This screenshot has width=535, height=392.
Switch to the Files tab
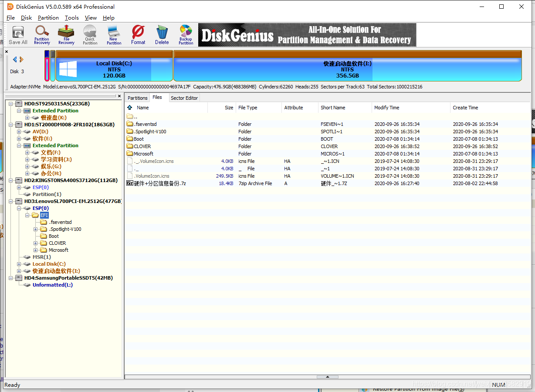coord(157,98)
